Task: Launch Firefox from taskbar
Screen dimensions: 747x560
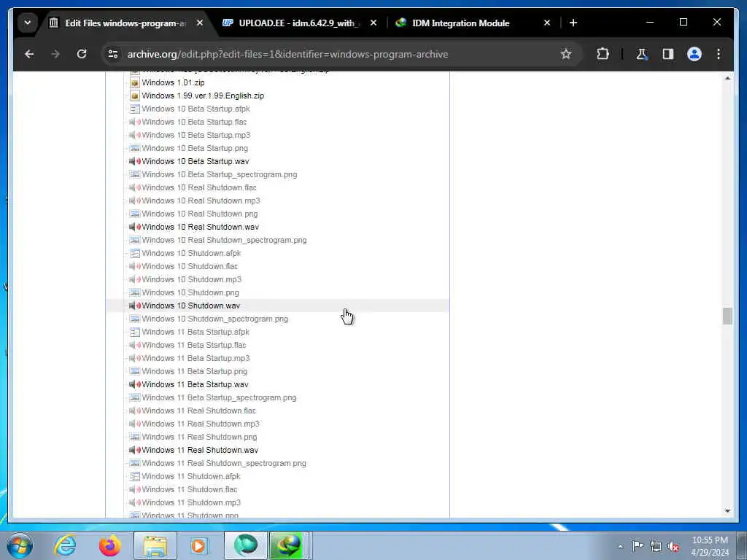Action: (109, 545)
